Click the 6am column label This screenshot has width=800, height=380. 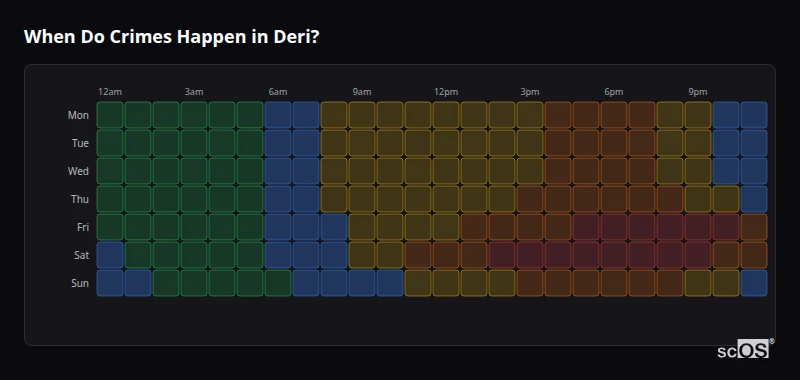click(278, 92)
